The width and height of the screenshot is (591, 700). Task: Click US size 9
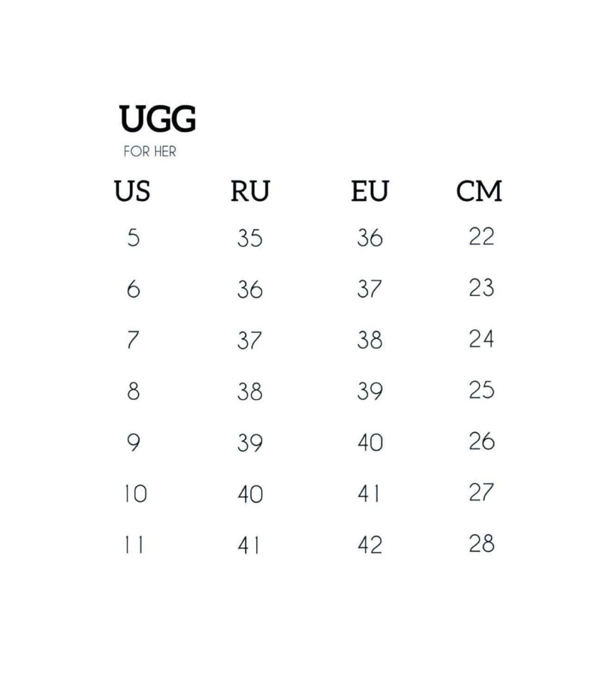[134, 442]
